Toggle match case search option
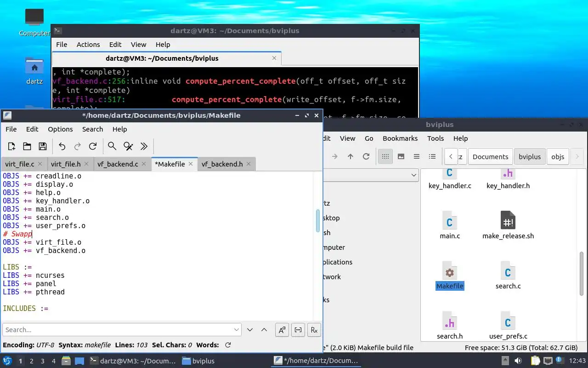The image size is (588, 368). pyautogui.click(x=282, y=330)
